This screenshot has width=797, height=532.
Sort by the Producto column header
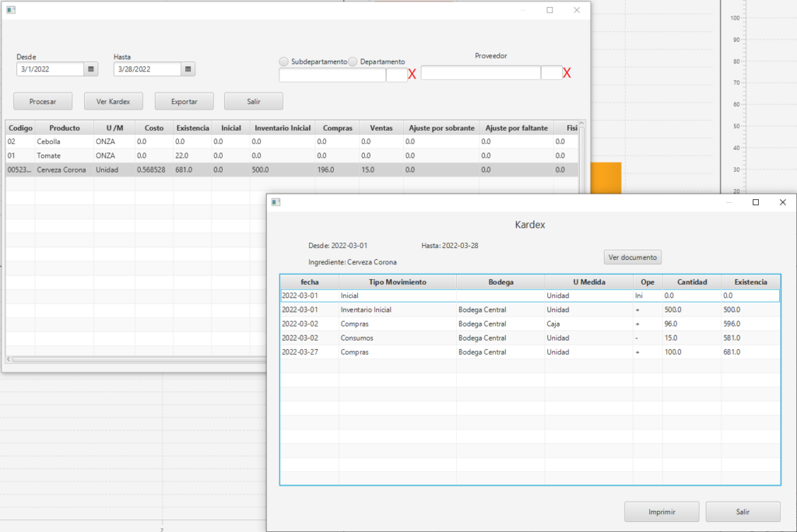click(65, 128)
